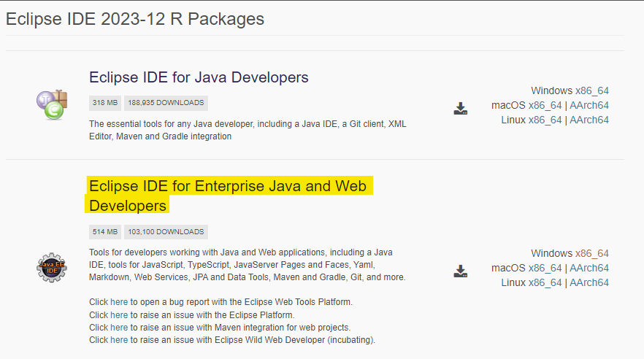Click the 'essential tools for any Java developer' description
Screen dimensions: 644x359
(248, 130)
